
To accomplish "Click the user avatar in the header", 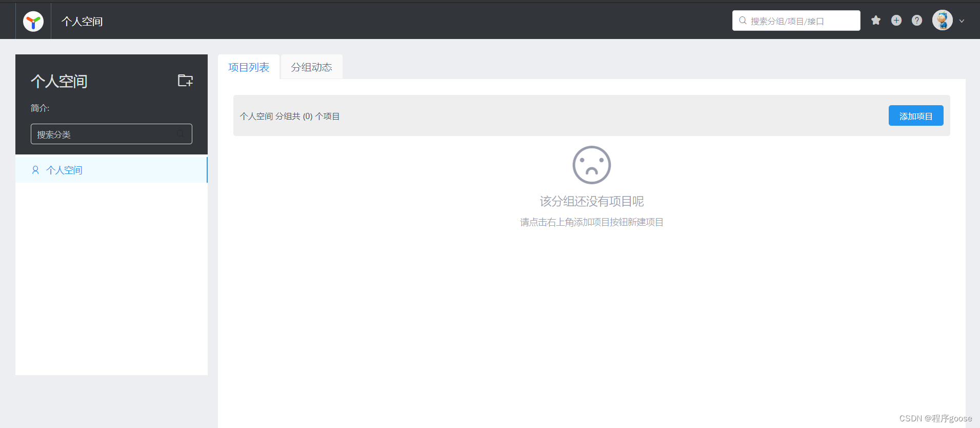I will tap(943, 21).
